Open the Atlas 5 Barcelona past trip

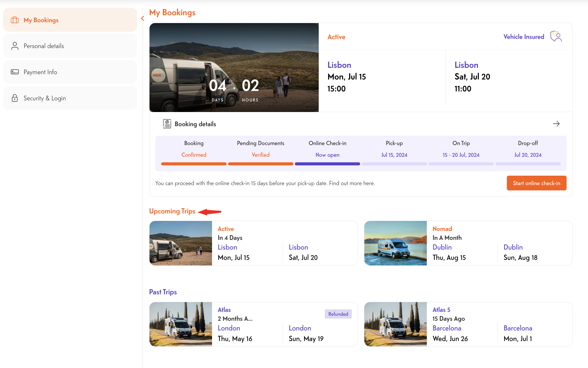(x=468, y=324)
